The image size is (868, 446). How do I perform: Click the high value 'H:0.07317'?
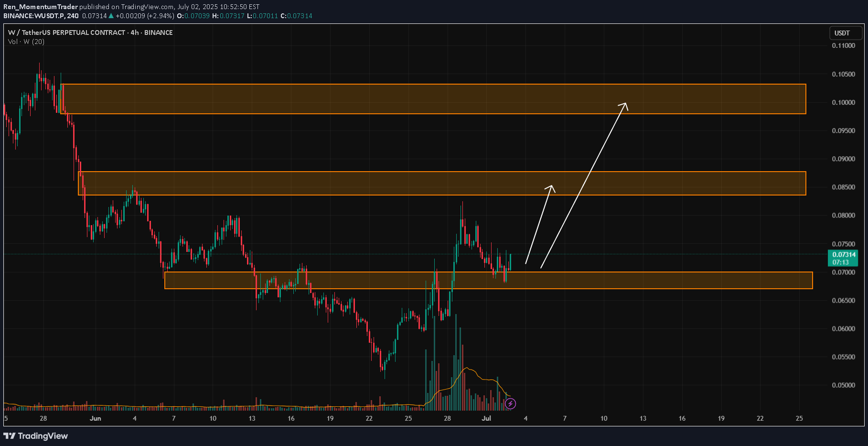point(228,16)
